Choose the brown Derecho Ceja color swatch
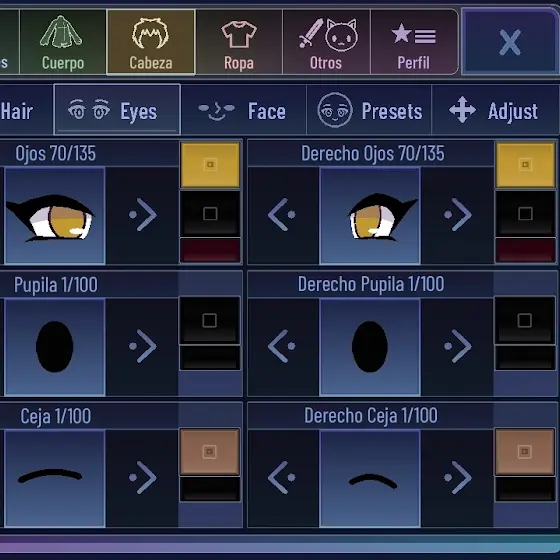Screen dimensions: 560x560 [525, 452]
